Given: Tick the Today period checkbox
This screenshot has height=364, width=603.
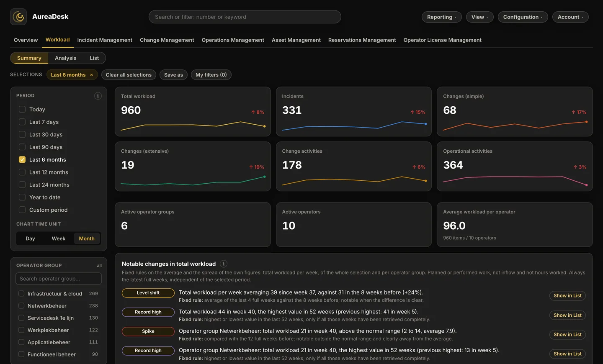Looking at the screenshot, I should tap(22, 110).
